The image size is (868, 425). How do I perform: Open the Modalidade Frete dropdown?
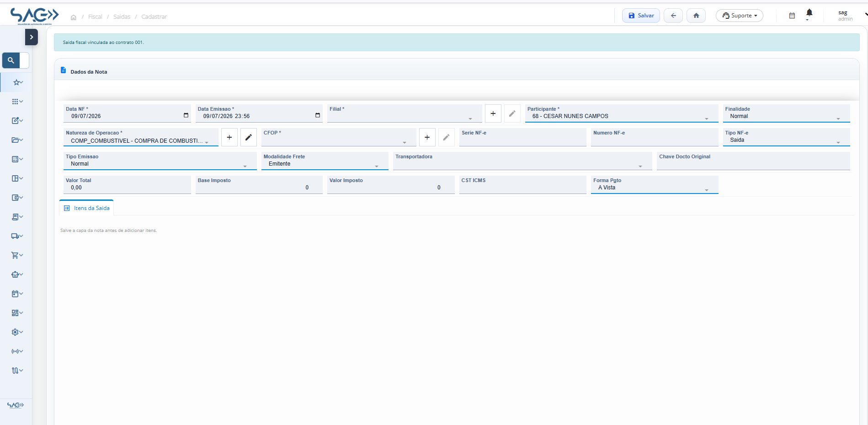[325, 161]
